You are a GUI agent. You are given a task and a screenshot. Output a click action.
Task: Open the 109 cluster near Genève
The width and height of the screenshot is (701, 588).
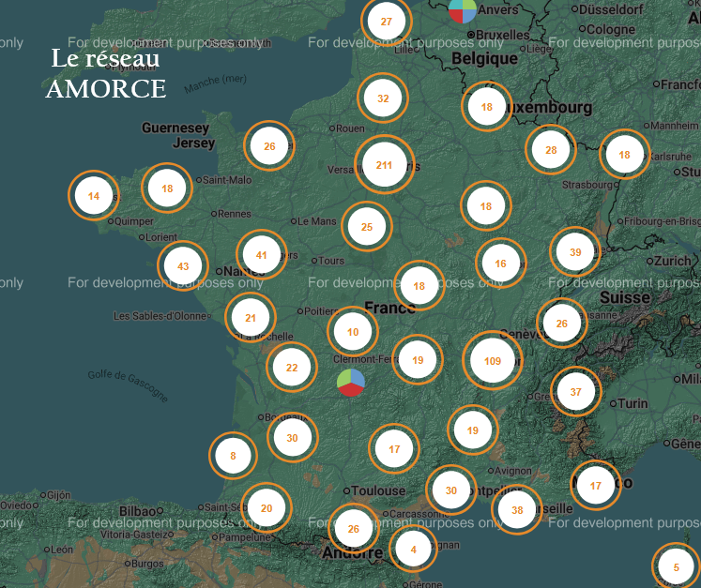[493, 361]
